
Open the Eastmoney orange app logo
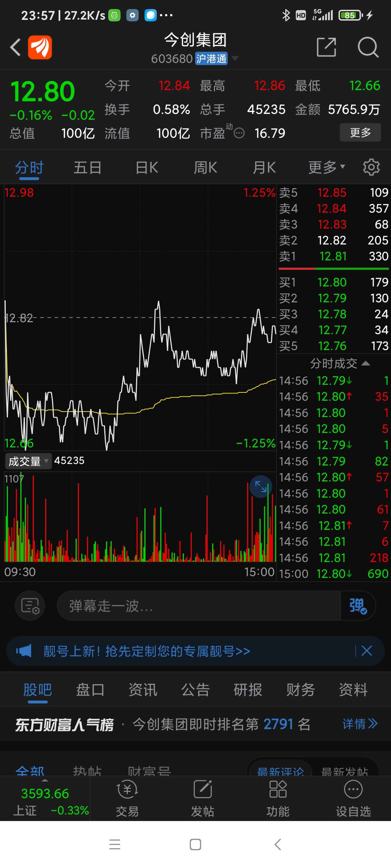coord(40,47)
